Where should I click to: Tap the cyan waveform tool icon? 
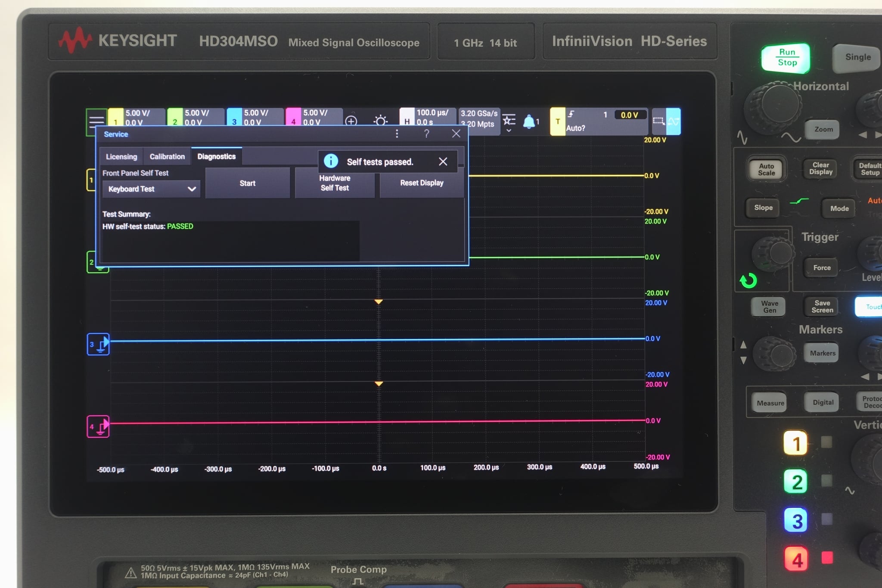click(674, 121)
